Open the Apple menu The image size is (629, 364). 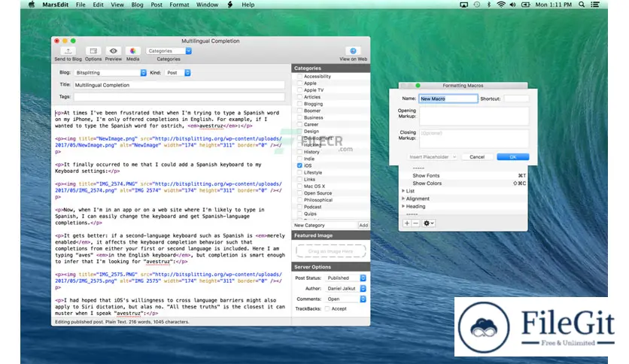pos(32,5)
